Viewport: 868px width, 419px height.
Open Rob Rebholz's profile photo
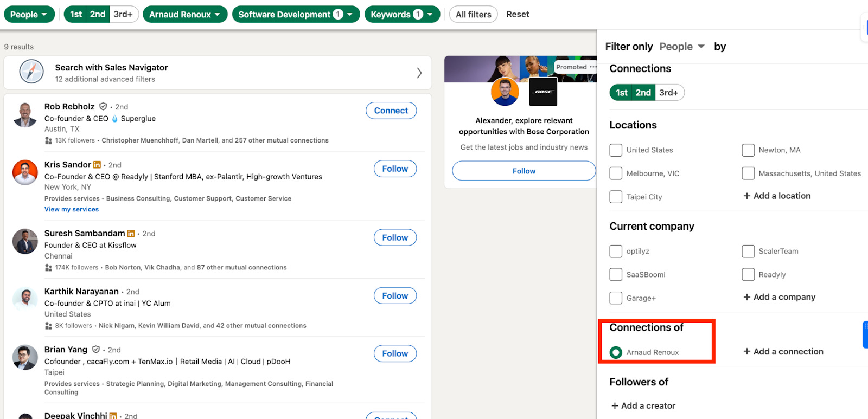click(25, 115)
